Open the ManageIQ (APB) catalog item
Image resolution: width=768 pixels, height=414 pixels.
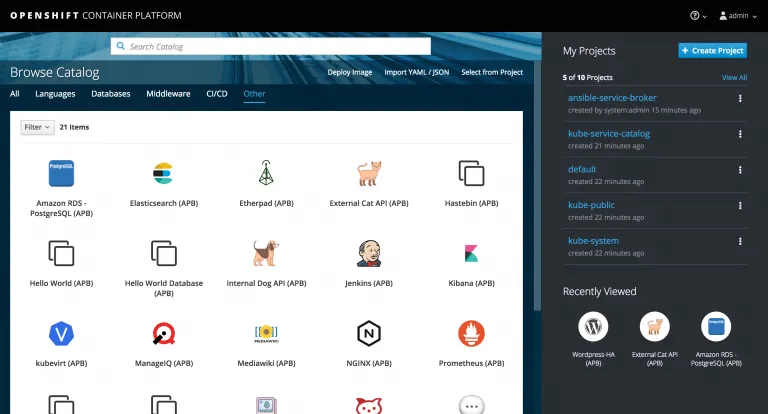[x=162, y=333]
